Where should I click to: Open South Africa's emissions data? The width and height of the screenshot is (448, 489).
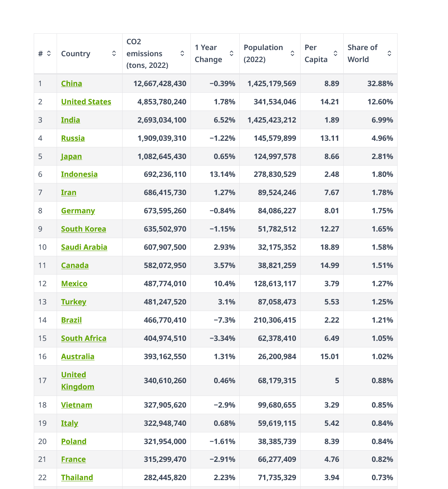point(83,338)
